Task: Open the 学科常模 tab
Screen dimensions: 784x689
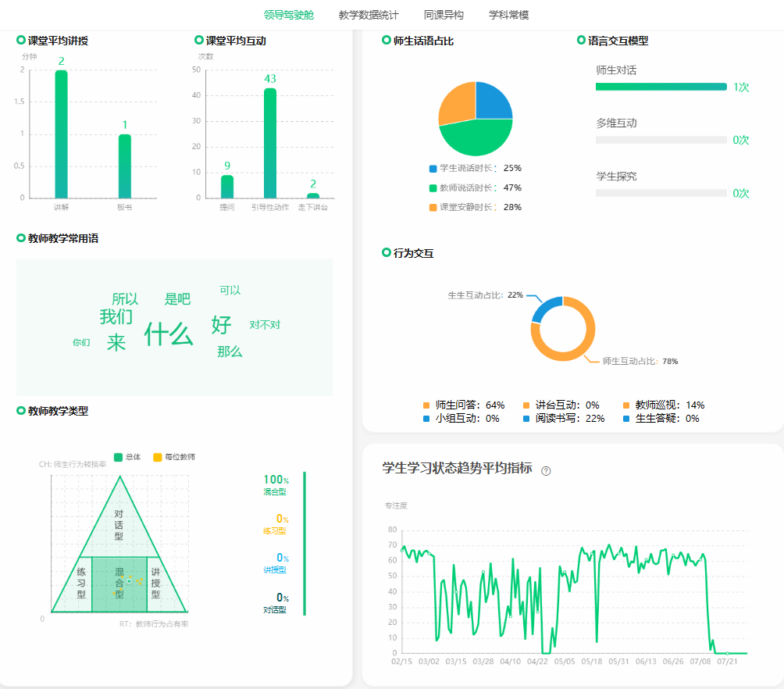Action: click(508, 15)
